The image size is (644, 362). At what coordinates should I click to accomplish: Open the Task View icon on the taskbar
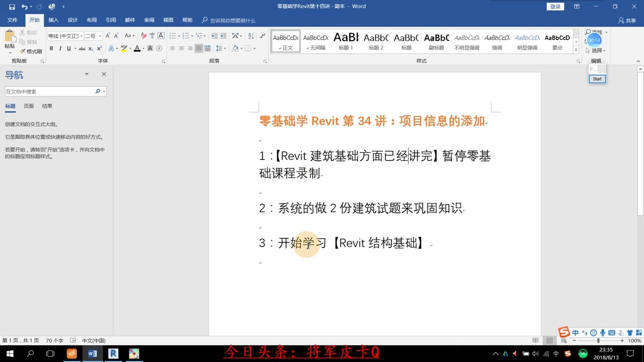coord(50,353)
